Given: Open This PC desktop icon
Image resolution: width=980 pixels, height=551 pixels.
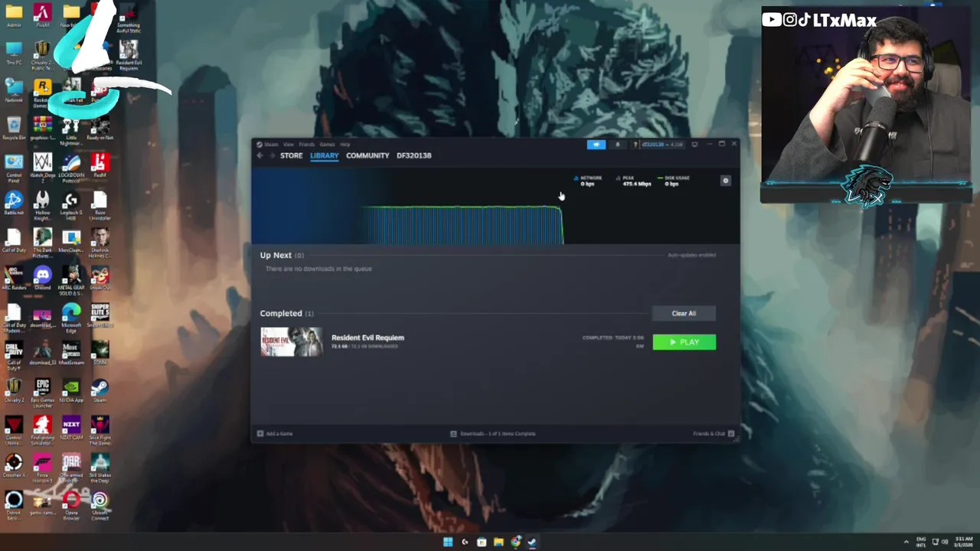Looking at the screenshot, I should coord(14,54).
